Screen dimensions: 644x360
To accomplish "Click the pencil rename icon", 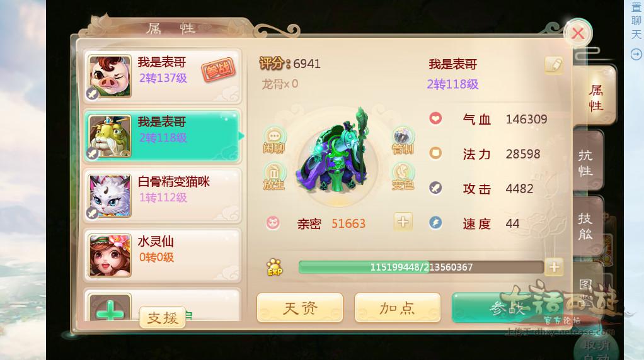I will click(554, 65).
